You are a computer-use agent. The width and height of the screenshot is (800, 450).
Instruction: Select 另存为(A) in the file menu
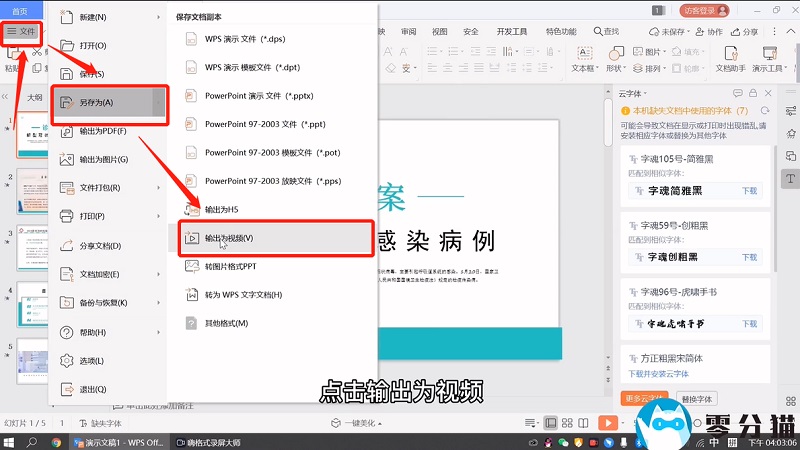click(x=96, y=102)
